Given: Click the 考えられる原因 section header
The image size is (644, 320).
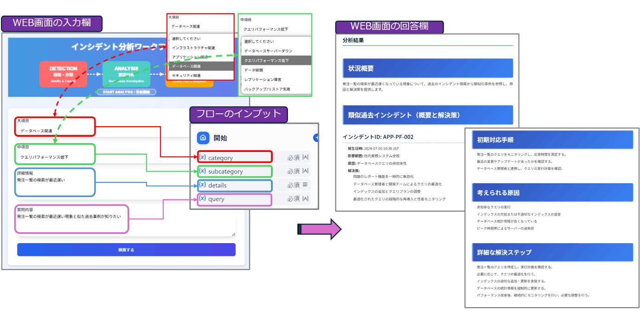Looking at the screenshot, I should 552,192.
